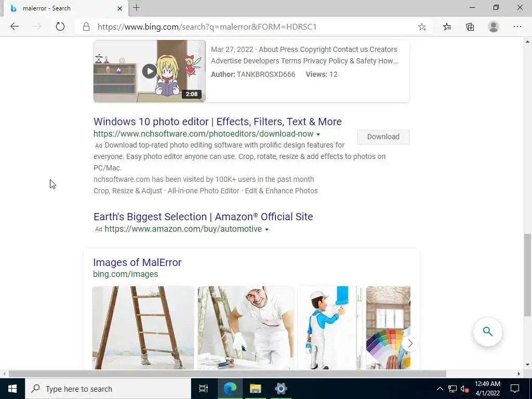The width and height of the screenshot is (532, 399).
Task: Select the 'Views: 12' text
Action: 322,74
